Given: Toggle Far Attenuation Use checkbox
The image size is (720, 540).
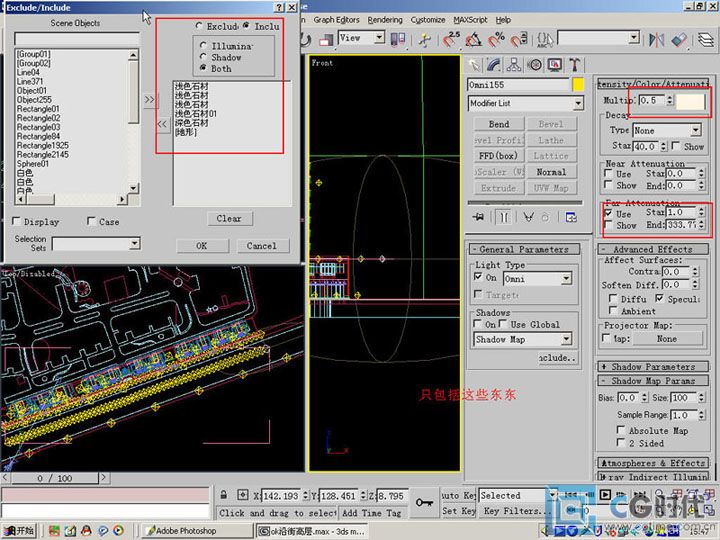Looking at the screenshot, I should coord(608,214).
